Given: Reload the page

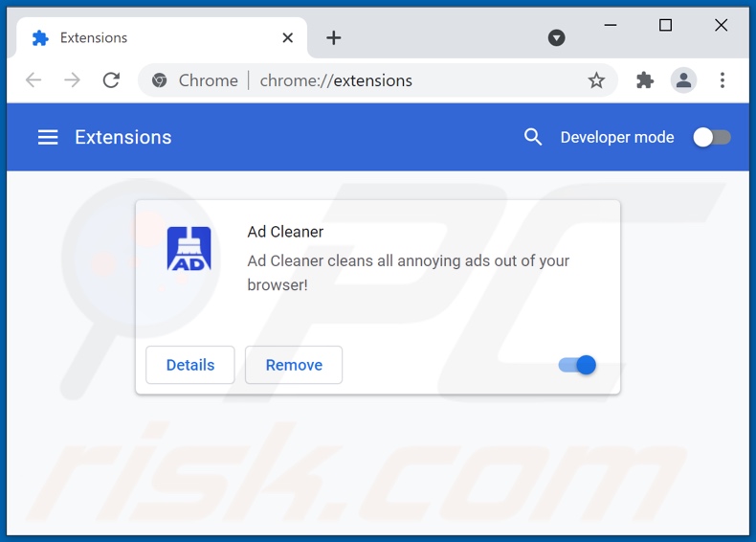Looking at the screenshot, I should click(111, 80).
